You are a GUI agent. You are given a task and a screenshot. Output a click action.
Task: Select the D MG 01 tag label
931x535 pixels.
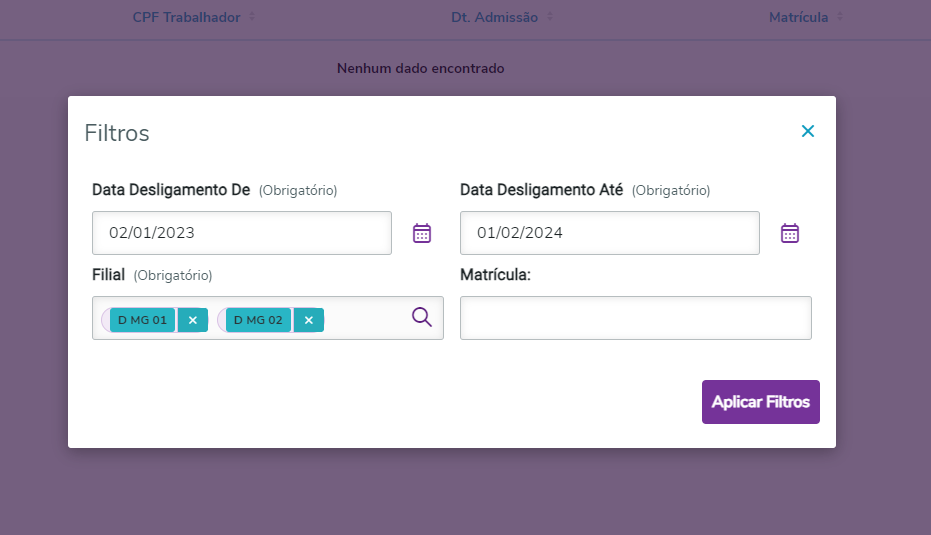click(143, 320)
